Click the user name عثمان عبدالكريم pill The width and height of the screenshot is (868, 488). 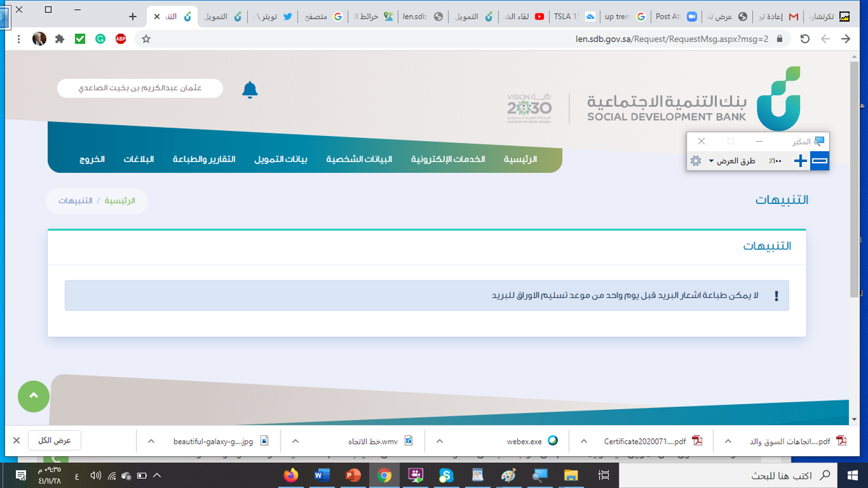click(140, 89)
